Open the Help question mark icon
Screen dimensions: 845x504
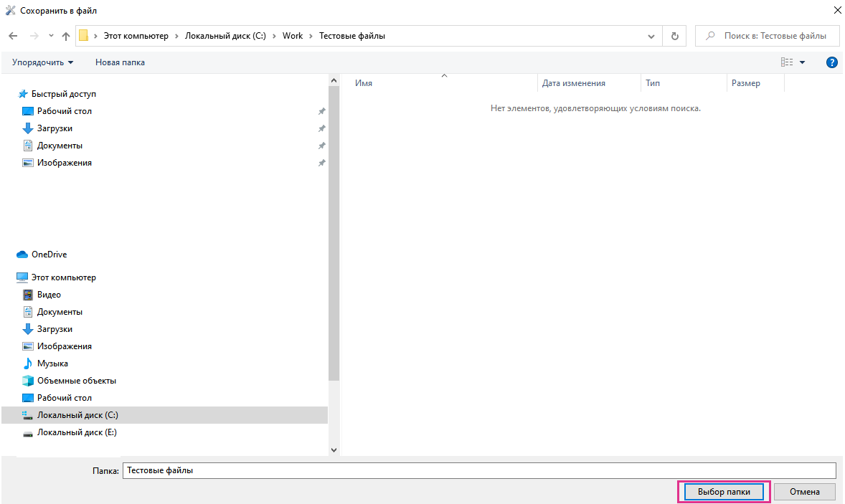click(832, 62)
